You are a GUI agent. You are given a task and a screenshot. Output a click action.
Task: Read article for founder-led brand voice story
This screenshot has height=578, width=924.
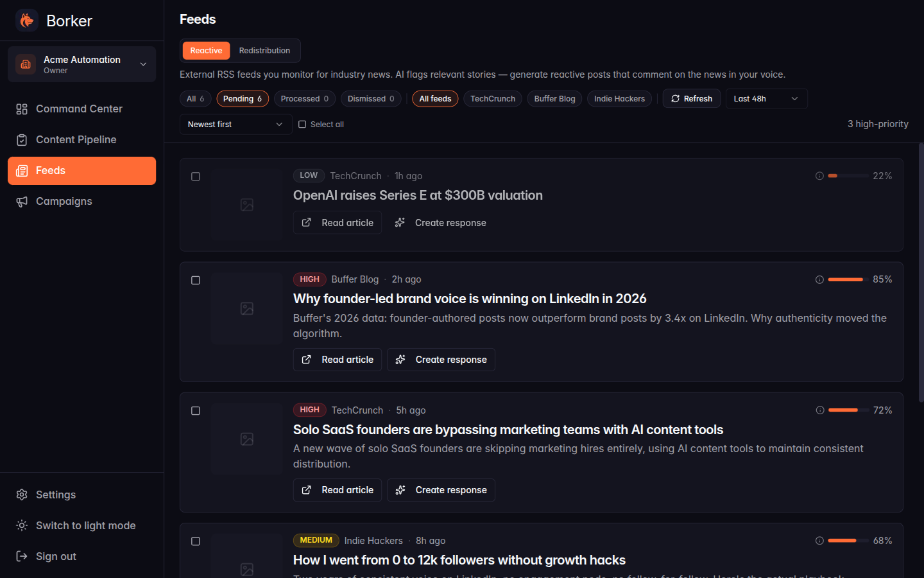[x=338, y=360]
